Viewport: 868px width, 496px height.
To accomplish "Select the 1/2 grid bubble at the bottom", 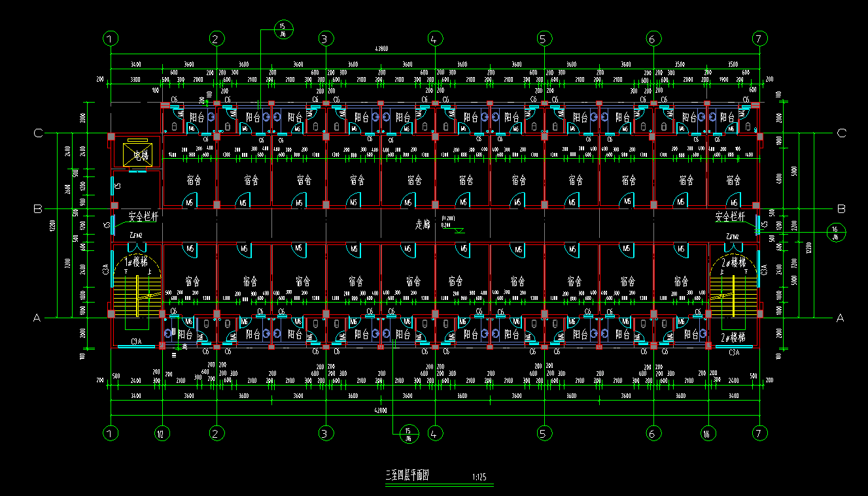I will (x=162, y=433).
